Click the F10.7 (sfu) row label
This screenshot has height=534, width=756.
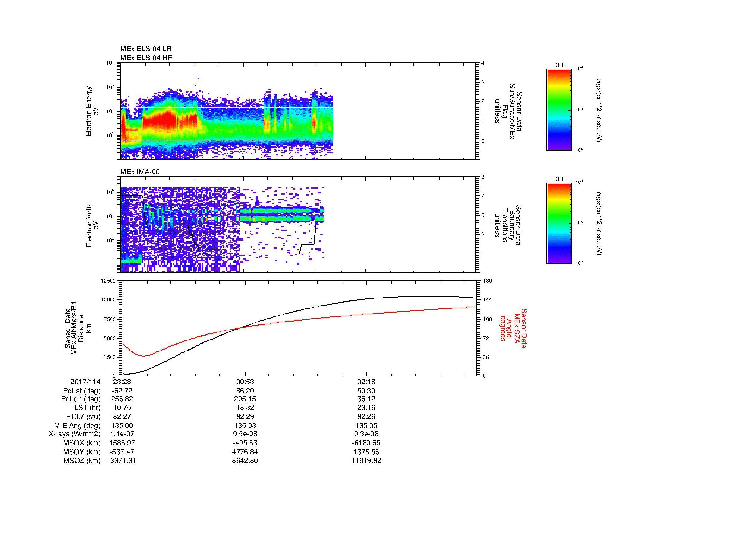tap(83, 416)
